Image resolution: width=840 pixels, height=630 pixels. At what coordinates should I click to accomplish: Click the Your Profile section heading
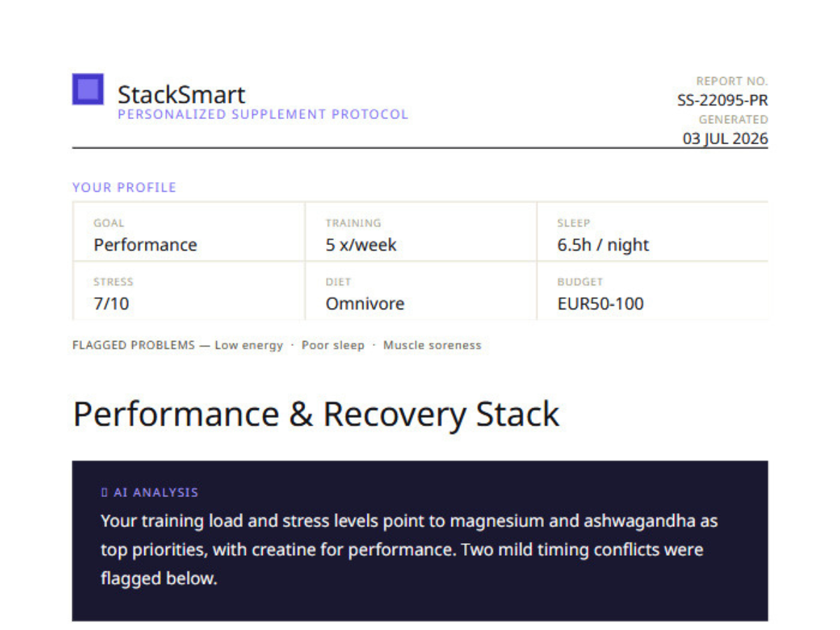[x=124, y=188]
